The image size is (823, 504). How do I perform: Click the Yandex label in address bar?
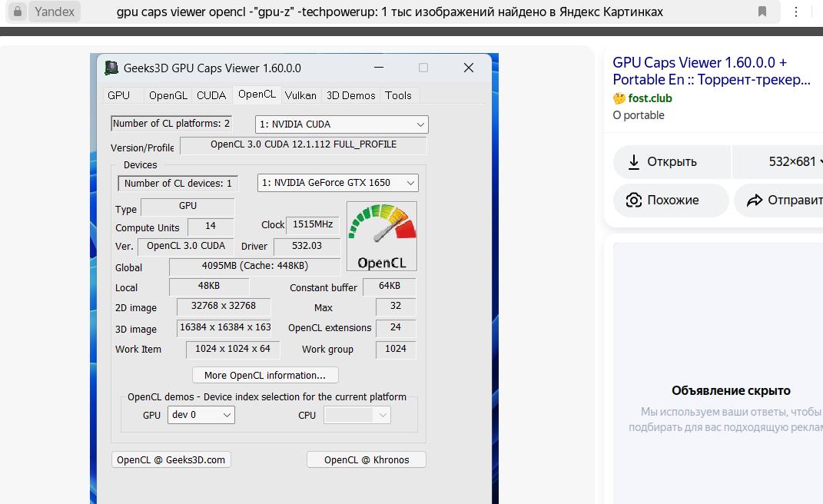(55, 12)
